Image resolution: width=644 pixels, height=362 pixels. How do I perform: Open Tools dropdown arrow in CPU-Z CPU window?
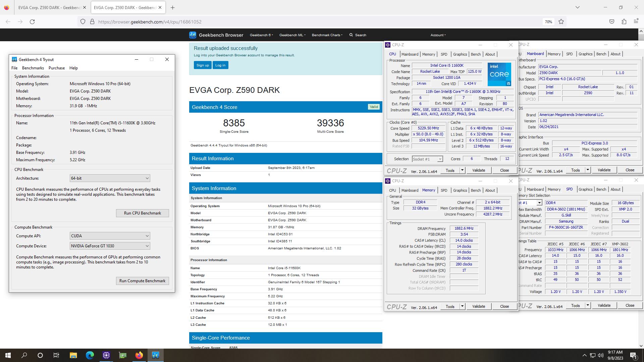click(x=462, y=170)
